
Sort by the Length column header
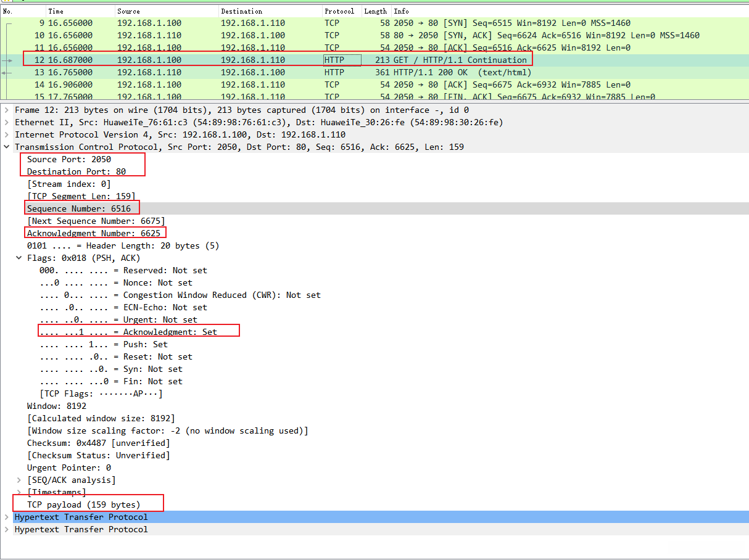click(376, 11)
